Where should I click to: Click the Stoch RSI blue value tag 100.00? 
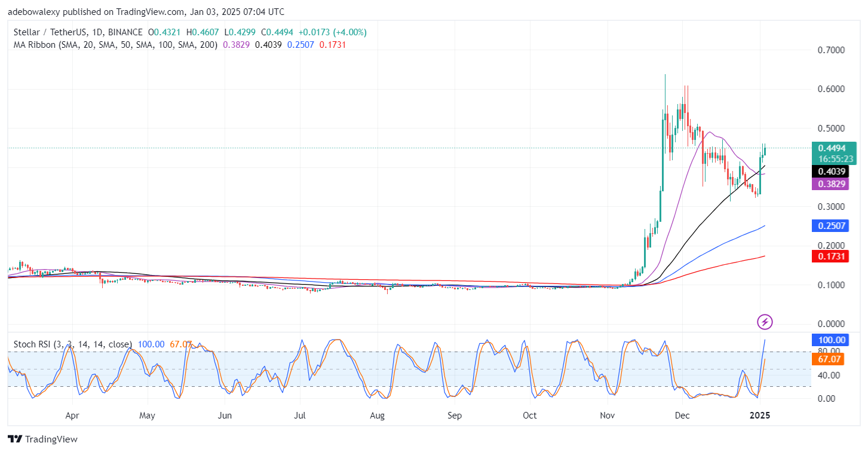[x=830, y=340]
